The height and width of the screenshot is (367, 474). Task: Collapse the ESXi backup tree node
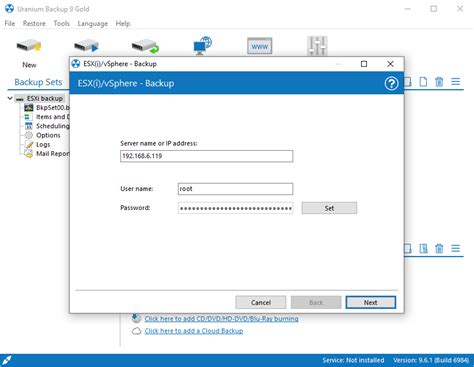[10, 98]
